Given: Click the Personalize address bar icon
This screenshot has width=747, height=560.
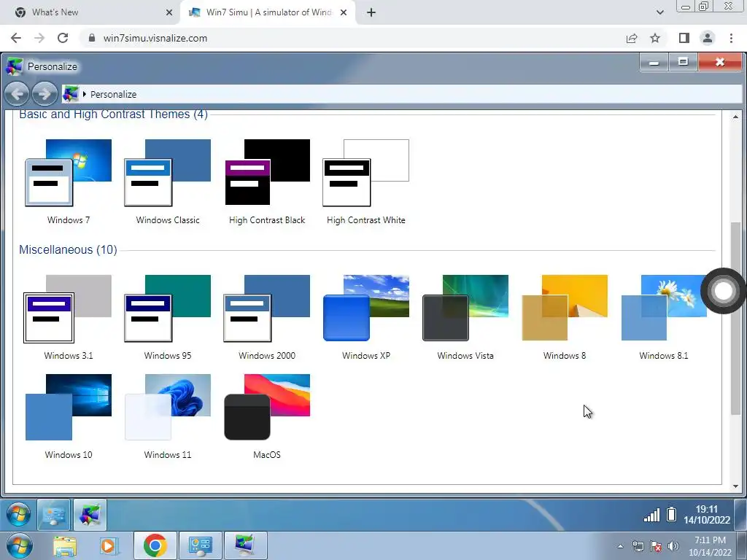Looking at the screenshot, I should 71,94.
